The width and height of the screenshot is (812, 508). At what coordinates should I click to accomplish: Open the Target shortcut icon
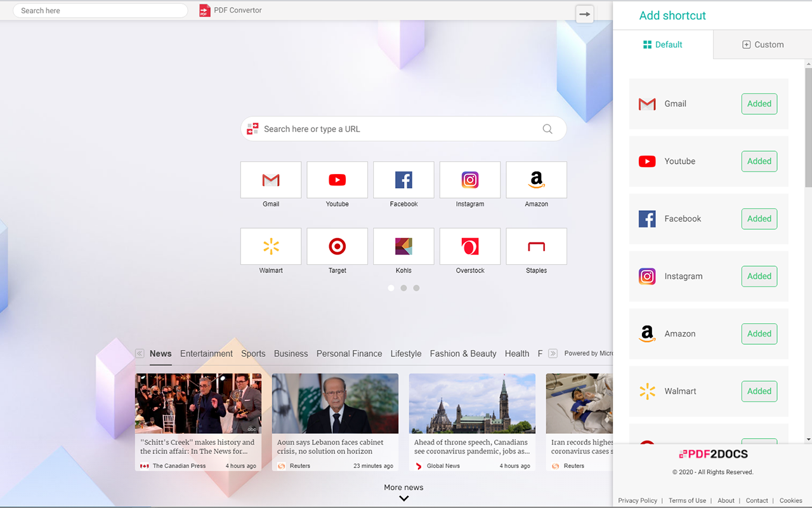[337, 246]
